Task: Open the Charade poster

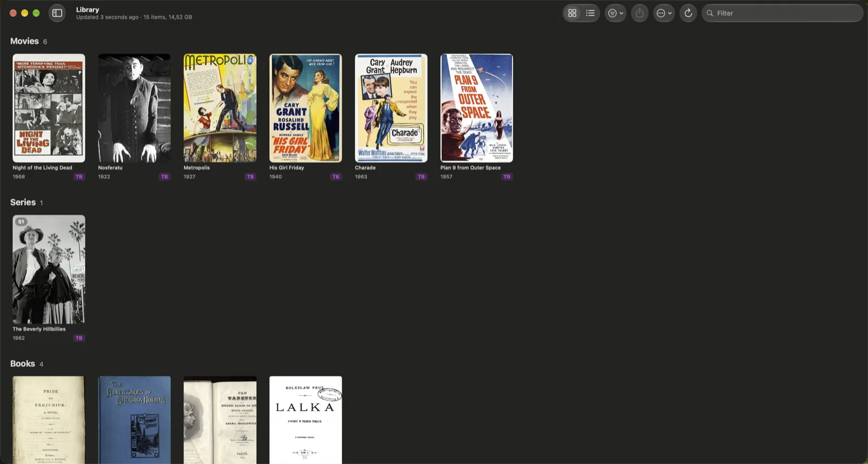Action: click(x=391, y=108)
